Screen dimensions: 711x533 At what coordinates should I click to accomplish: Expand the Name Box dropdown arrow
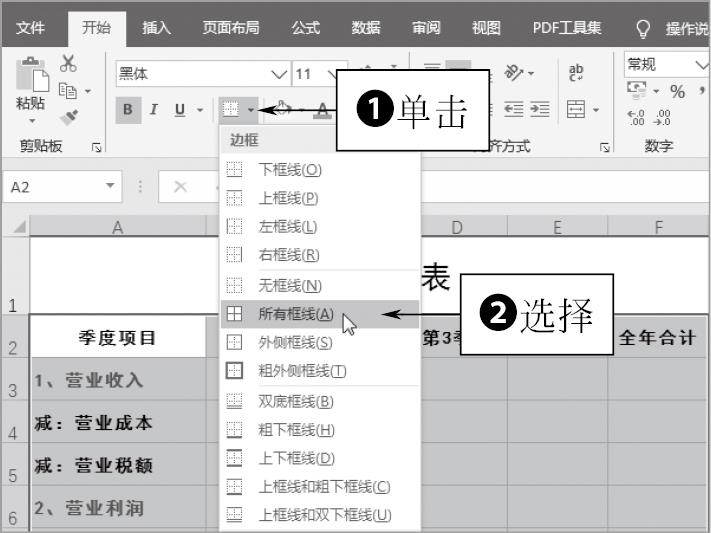(110, 187)
